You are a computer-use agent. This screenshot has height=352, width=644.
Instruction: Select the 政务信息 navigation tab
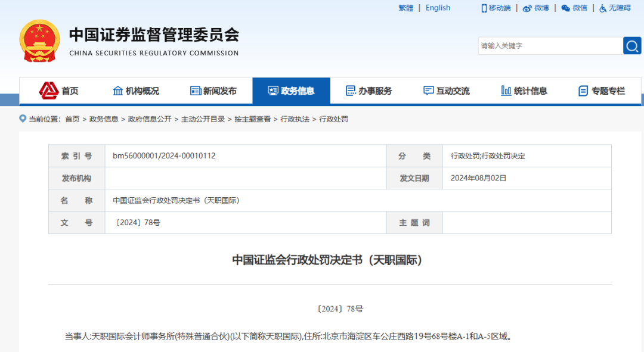click(x=292, y=91)
